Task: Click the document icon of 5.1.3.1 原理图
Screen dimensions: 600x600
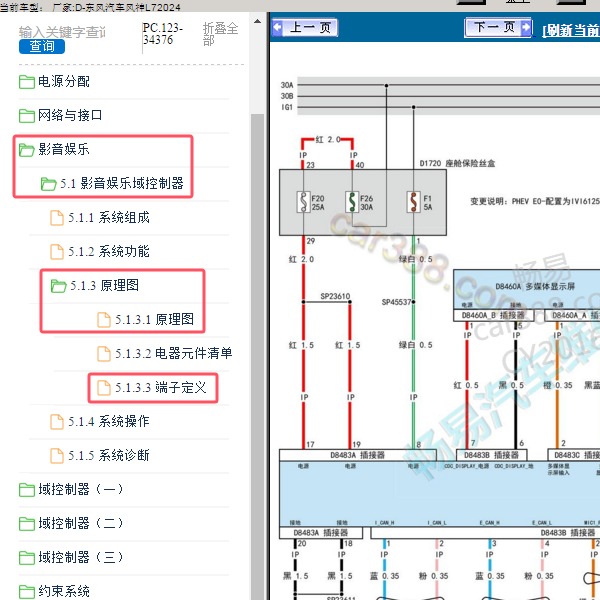Action: click(104, 320)
